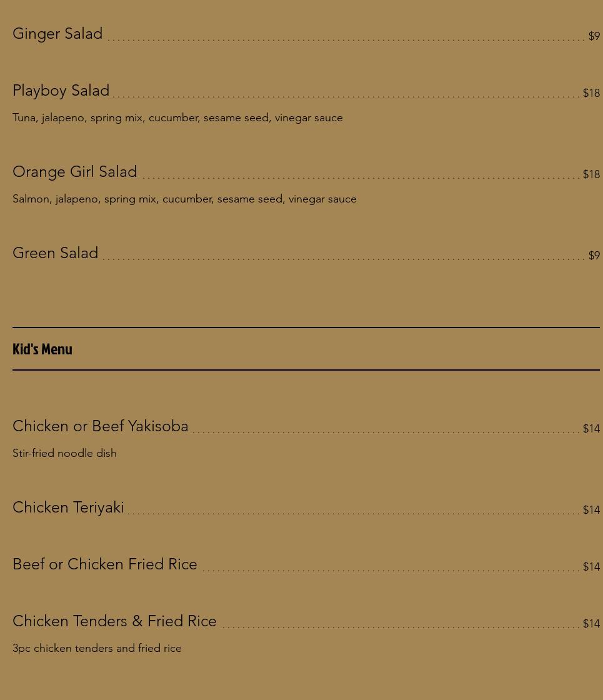Screen dimensions: 603x700
Task: Click the salmon jalapeno description text
Action: (x=184, y=199)
